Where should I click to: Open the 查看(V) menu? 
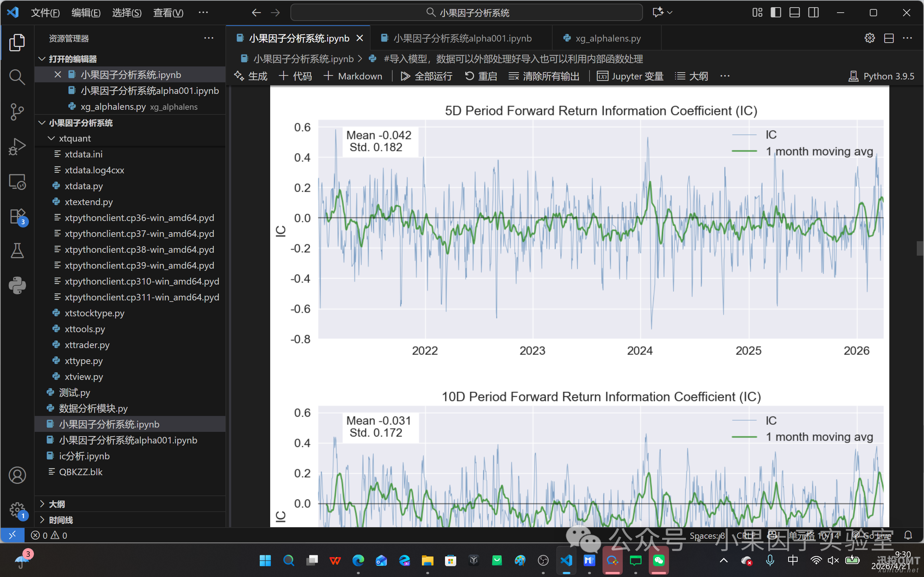tap(168, 13)
